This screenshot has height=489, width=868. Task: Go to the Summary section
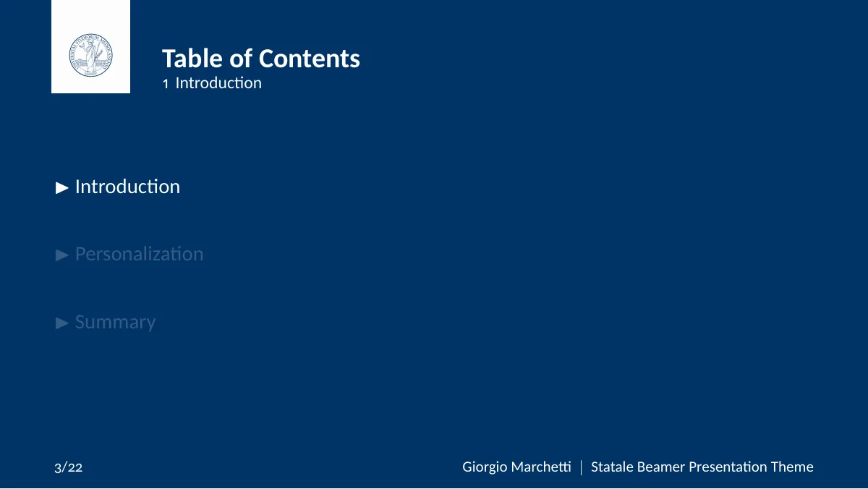coord(115,322)
